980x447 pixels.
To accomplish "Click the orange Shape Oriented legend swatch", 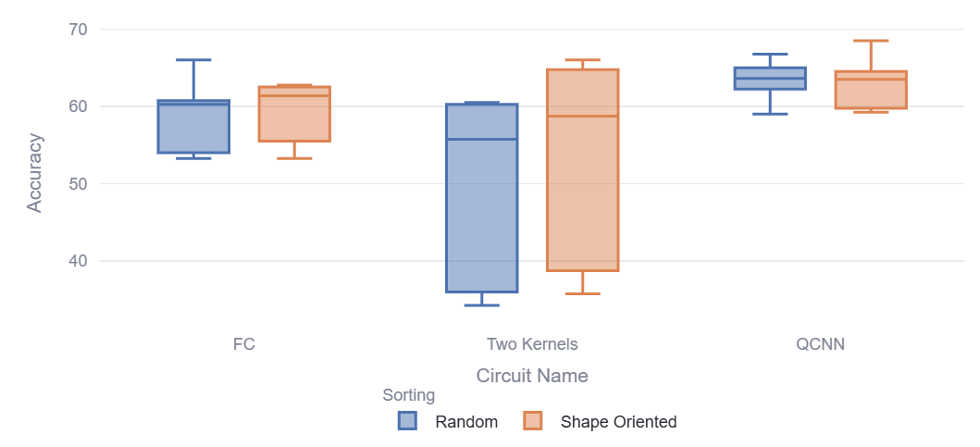I will [532, 421].
